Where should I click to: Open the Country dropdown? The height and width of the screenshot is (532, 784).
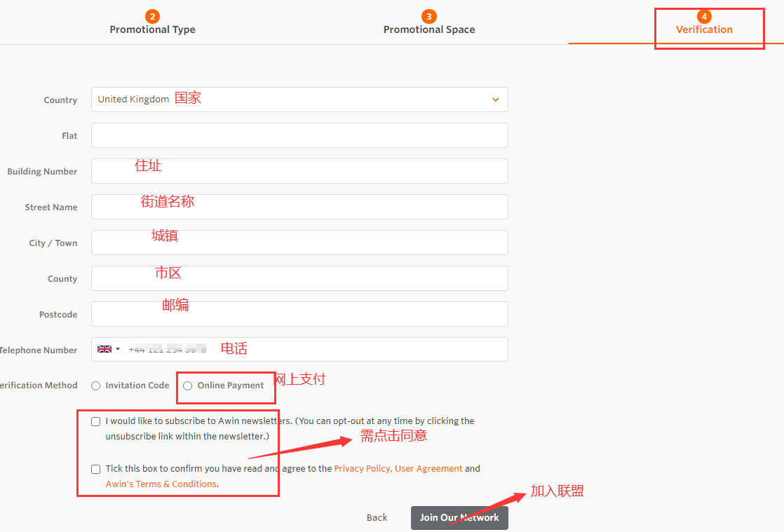[299, 100]
